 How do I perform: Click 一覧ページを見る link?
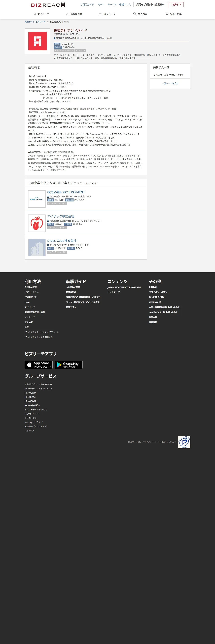point(170,83)
